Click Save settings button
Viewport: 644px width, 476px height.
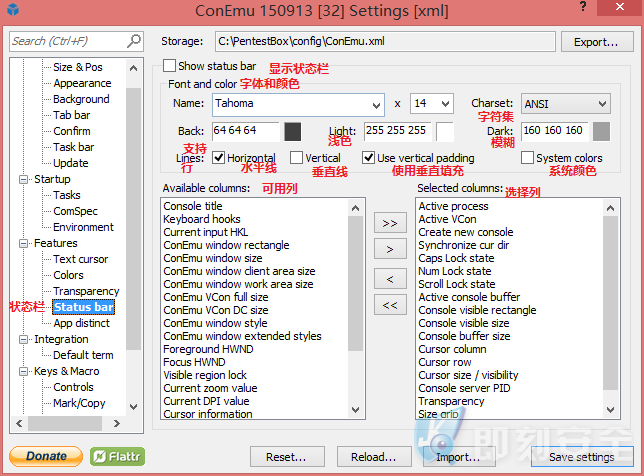pyautogui.click(x=582, y=457)
